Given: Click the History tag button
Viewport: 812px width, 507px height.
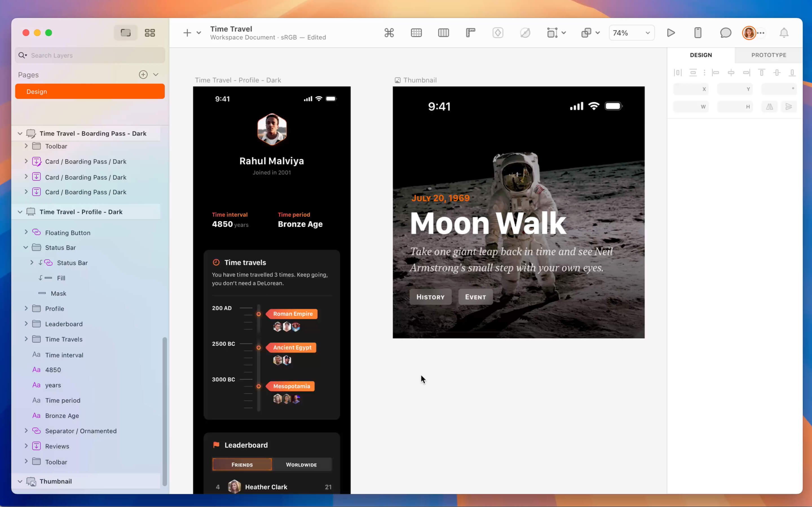Looking at the screenshot, I should click(x=430, y=297).
